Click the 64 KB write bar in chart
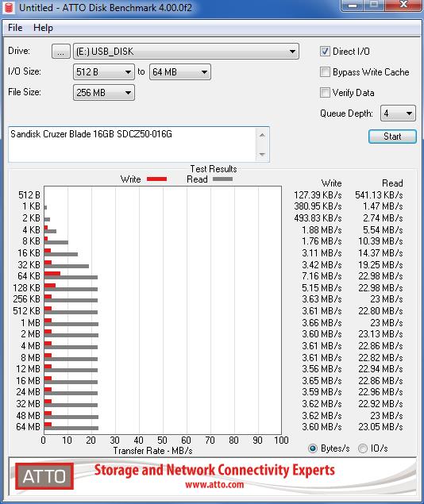This screenshot has height=504, width=424. click(52, 274)
